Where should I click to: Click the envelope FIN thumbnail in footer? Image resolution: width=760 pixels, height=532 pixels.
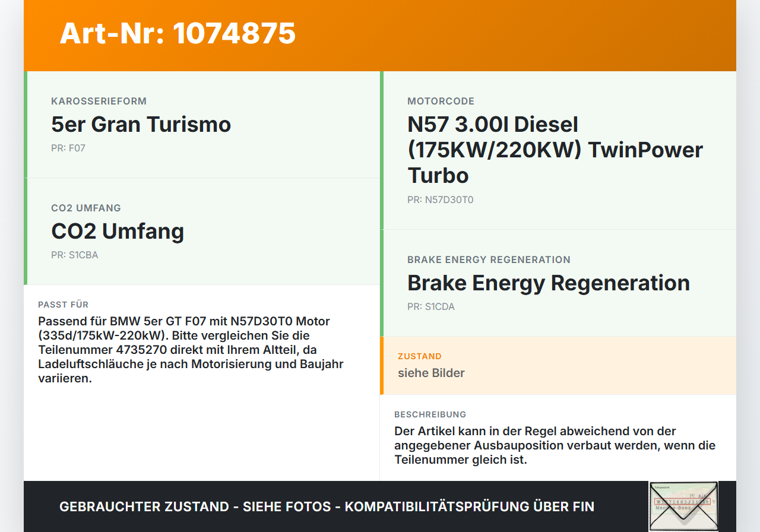point(683,506)
